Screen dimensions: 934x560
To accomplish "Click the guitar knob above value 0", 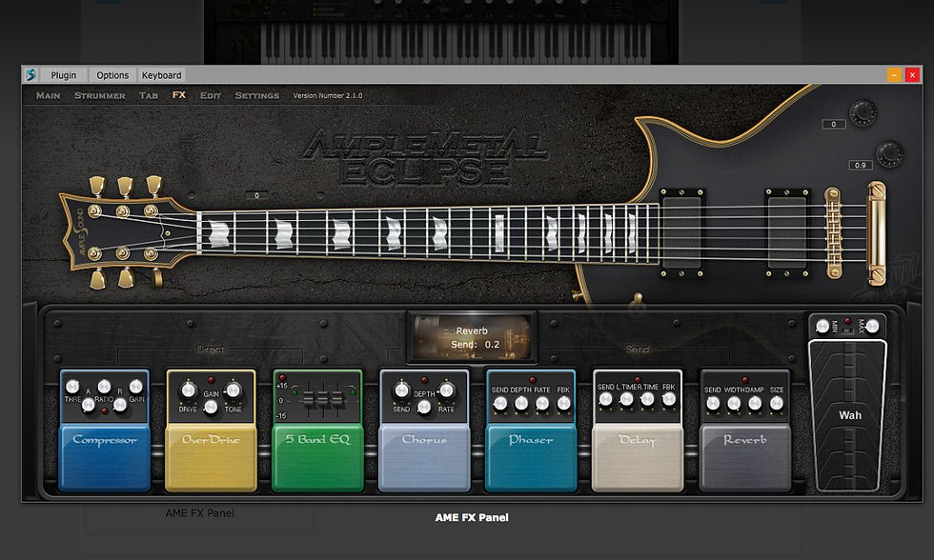I will point(863,112).
